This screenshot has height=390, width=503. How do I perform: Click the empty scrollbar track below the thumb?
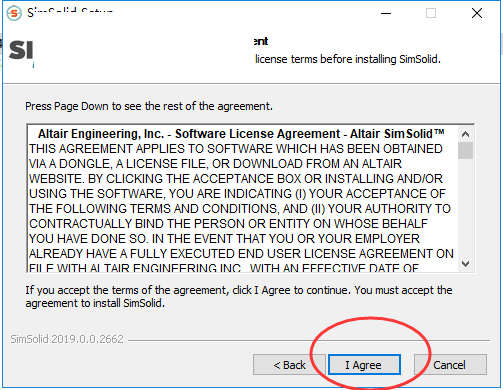(465, 207)
